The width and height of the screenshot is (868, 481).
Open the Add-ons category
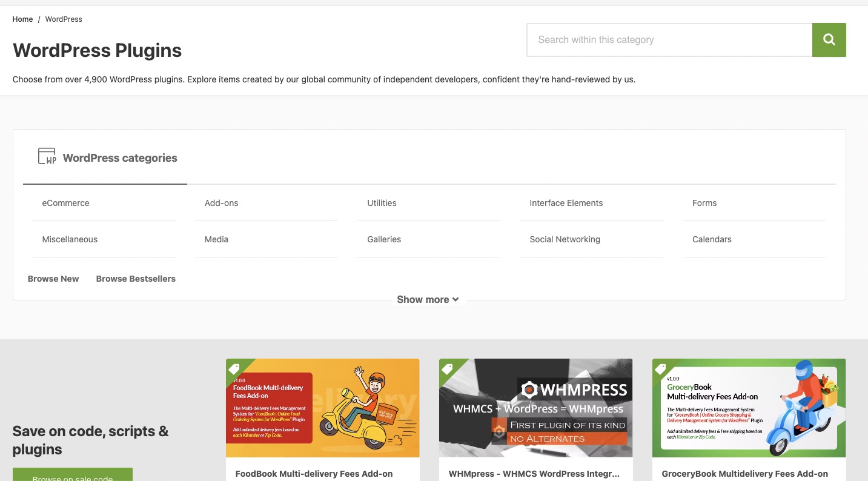(222, 203)
